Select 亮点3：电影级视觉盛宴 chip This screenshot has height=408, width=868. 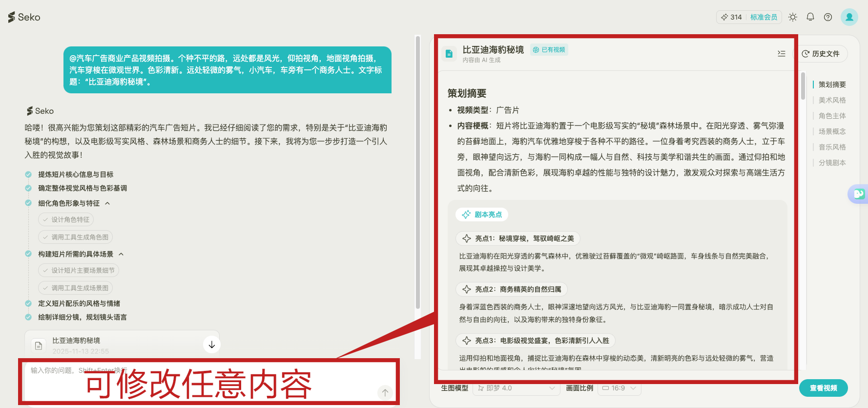click(536, 341)
